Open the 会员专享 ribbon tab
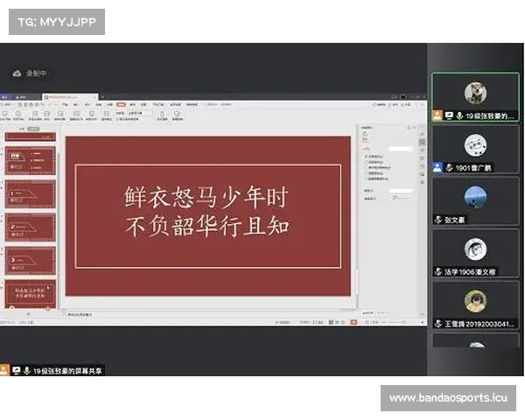This screenshot has width=525, height=420. 175,104
